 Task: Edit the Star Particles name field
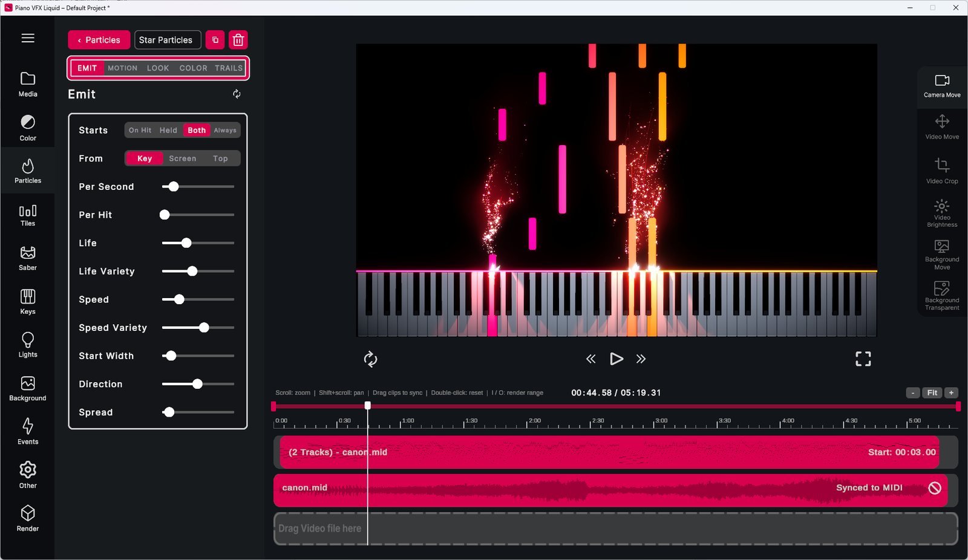point(168,40)
